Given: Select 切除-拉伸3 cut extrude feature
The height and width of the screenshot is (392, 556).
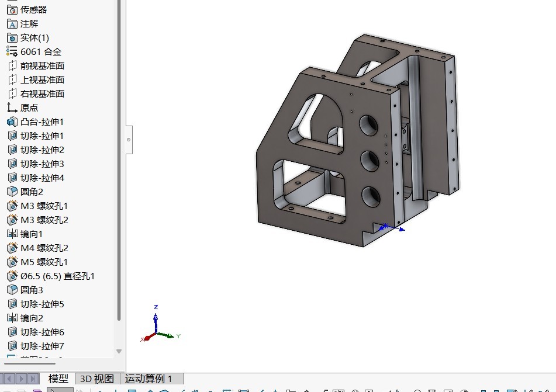Looking at the screenshot, I should pyautogui.click(x=42, y=164).
